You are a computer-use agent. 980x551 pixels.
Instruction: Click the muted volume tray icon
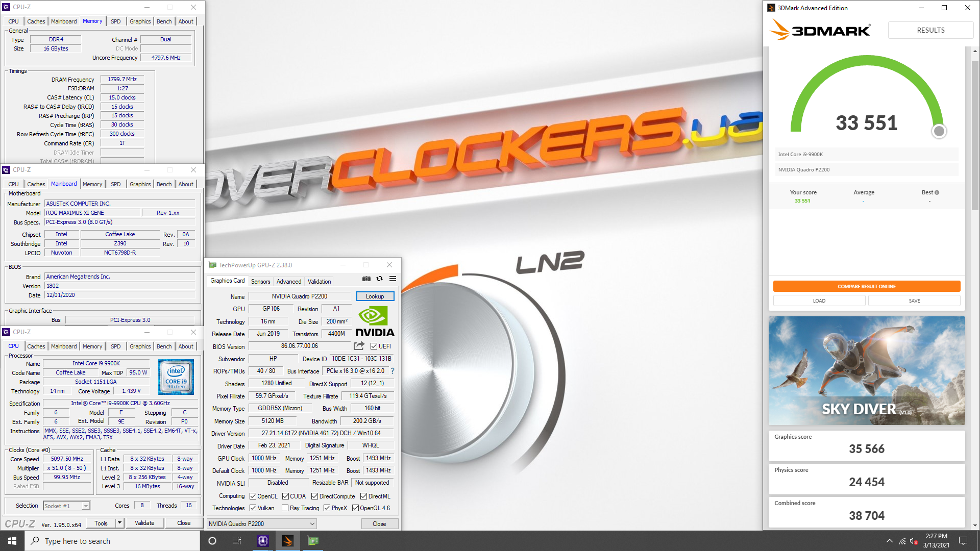tap(914, 541)
